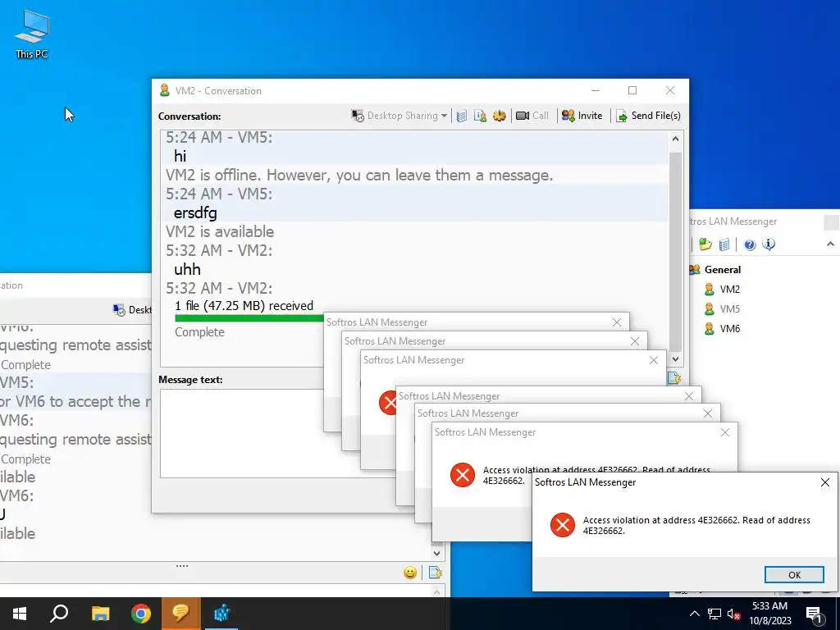
Task: Click the received files folder icon in main messenger window
Action: (705, 244)
